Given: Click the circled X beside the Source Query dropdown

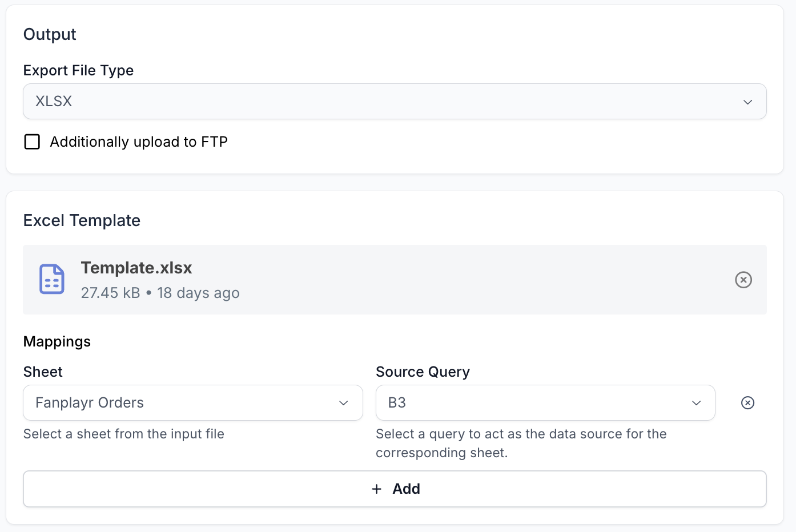Looking at the screenshot, I should [747, 402].
